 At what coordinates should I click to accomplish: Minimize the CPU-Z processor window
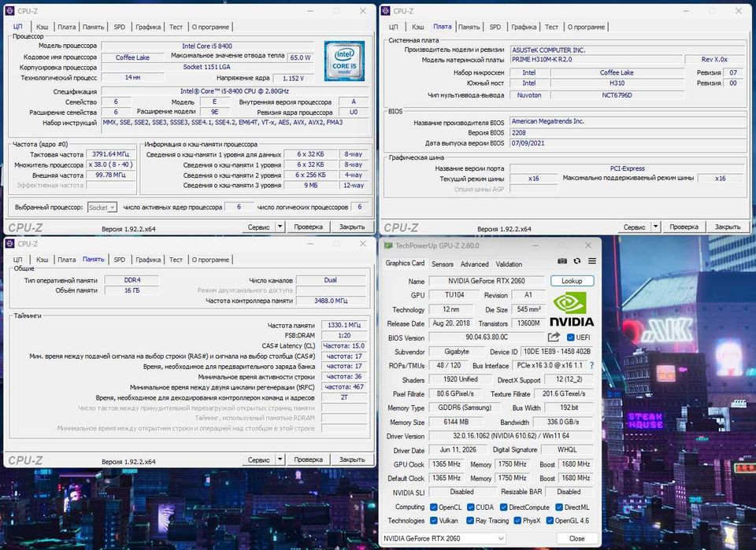tap(311, 10)
